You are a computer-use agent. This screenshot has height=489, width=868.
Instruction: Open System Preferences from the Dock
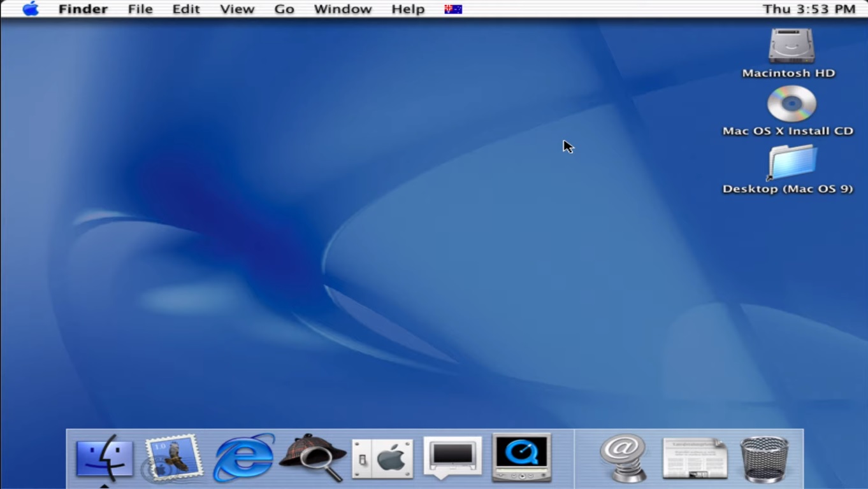[x=382, y=458]
